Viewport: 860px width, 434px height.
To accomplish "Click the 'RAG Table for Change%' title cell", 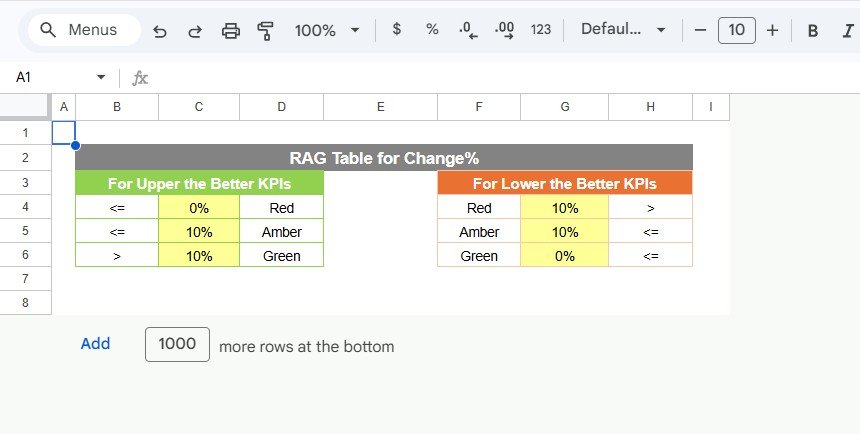I will click(x=384, y=158).
